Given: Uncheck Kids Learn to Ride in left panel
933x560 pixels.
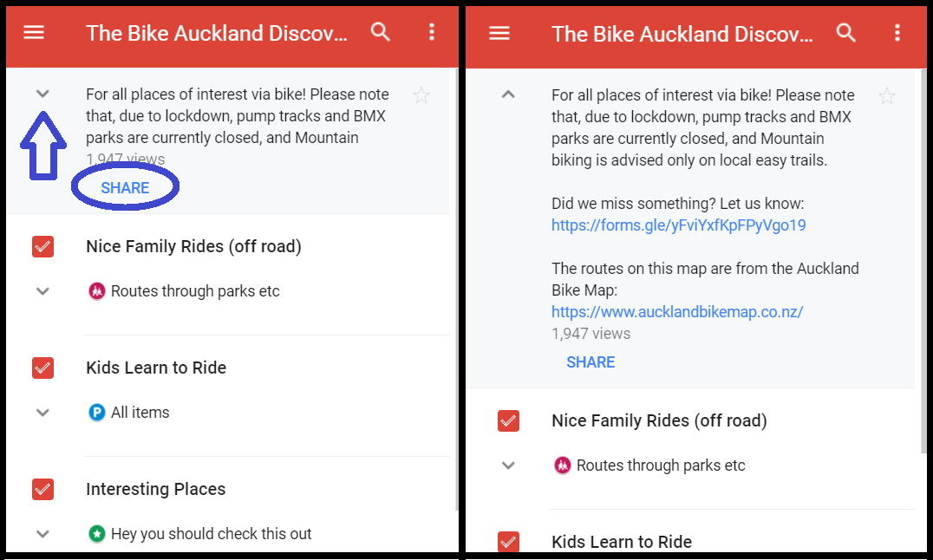Looking at the screenshot, I should click(42, 368).
